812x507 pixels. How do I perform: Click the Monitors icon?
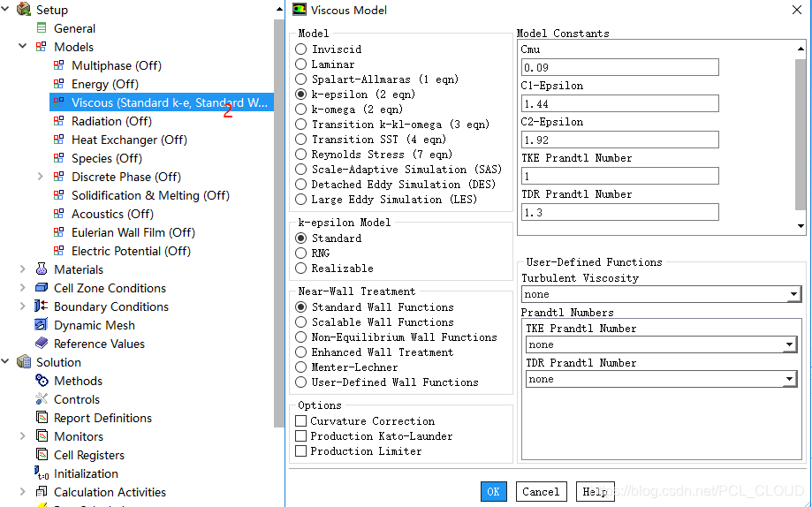pyautogui.click(x=42, y=436)
